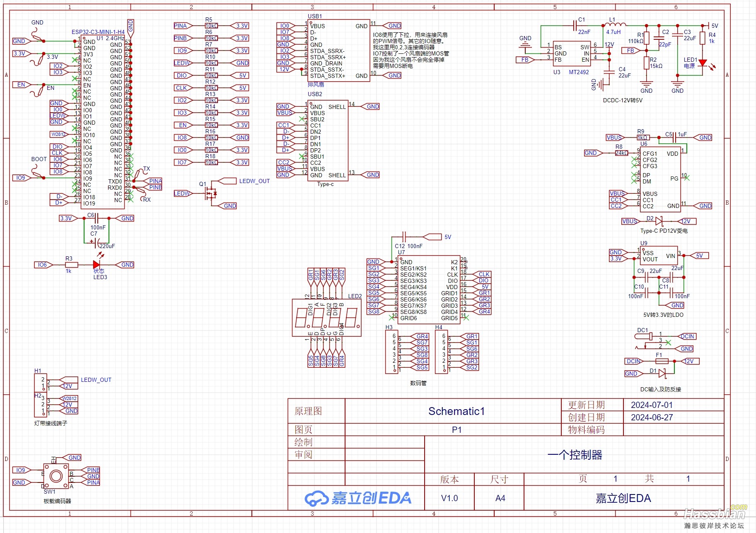This screenshot has width=756, height=533.
Task: Select the USB1 fan connector body
Action: [x=338, y=51]
